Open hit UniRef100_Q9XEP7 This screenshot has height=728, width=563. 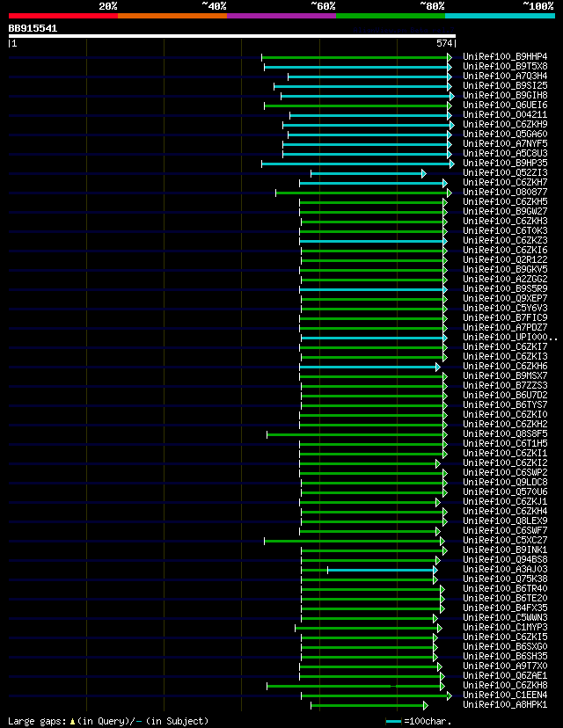[x=505, y=299]
